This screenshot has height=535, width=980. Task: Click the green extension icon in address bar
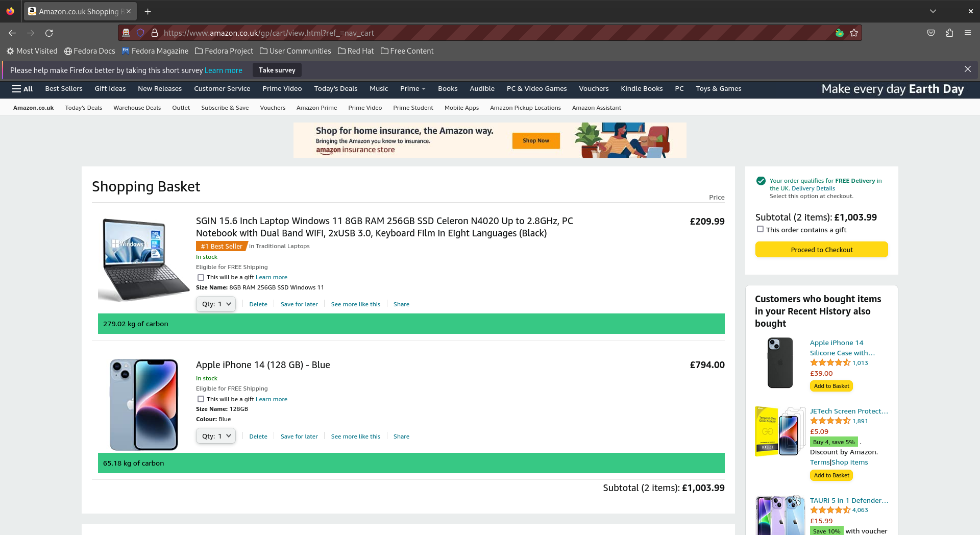(x=839, y=33)
